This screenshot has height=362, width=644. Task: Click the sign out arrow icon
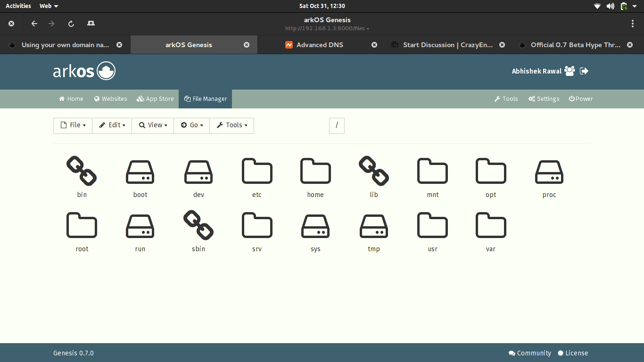tap(584, 71)
